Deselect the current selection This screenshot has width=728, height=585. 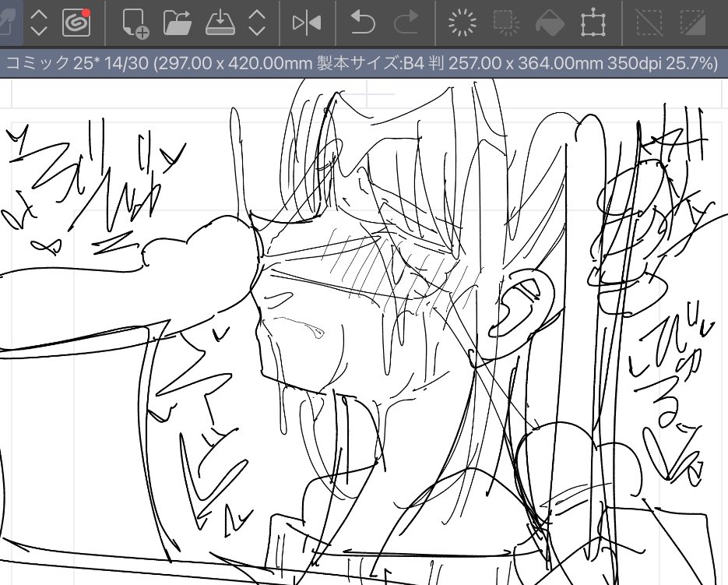649,23
